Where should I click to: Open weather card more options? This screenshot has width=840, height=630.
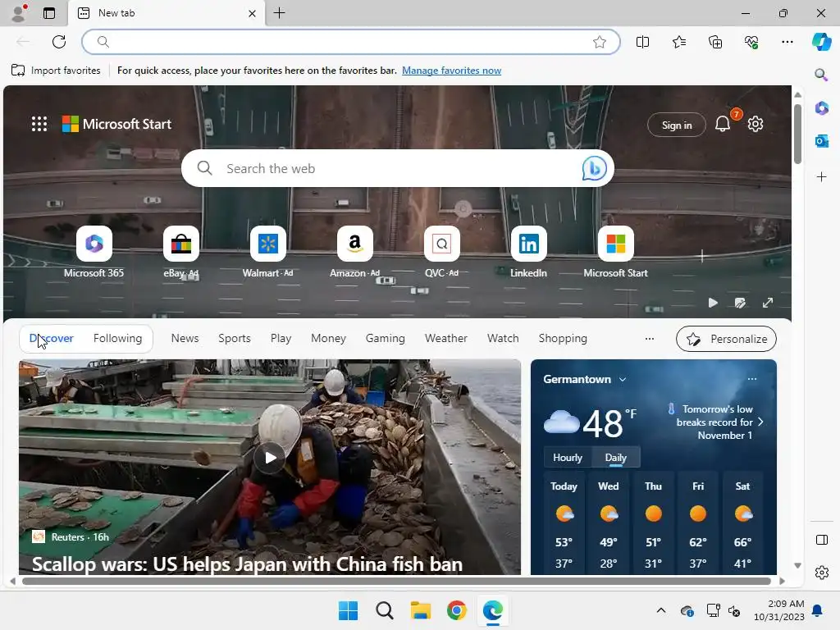coord(752,379)
